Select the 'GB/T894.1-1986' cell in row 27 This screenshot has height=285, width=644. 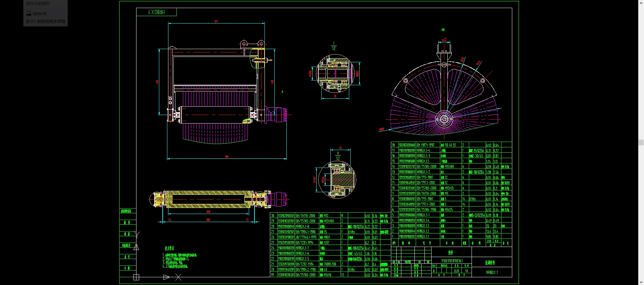(x=307, y=232)
